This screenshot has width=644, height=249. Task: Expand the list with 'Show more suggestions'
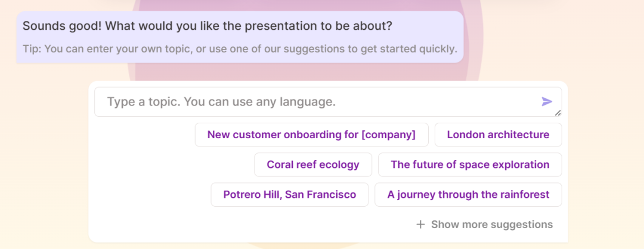tap(491, 225)
